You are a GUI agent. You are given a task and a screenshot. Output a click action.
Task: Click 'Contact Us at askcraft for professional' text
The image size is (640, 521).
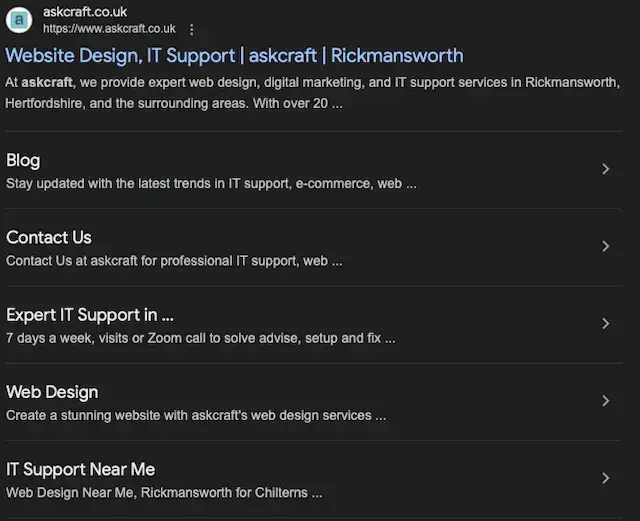point(174,261)
